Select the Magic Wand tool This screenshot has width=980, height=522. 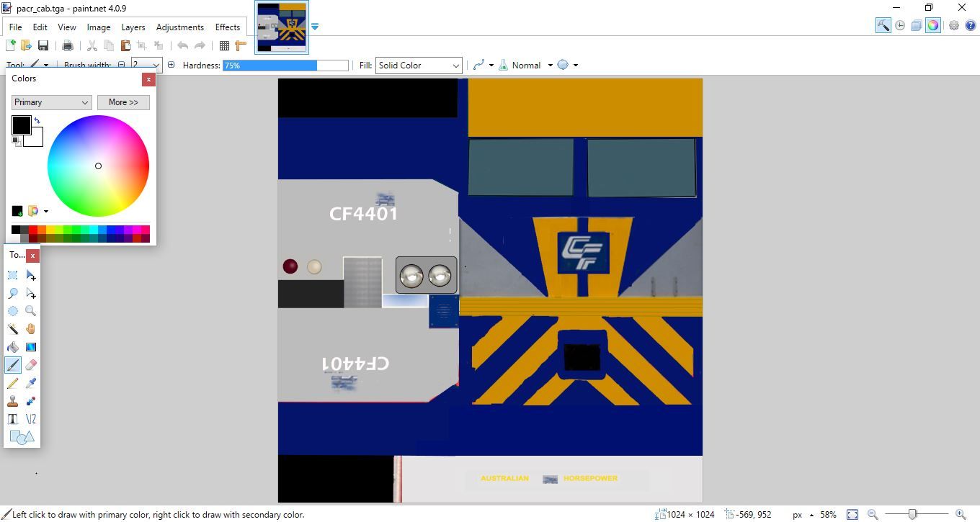click(x=13, y=329)
